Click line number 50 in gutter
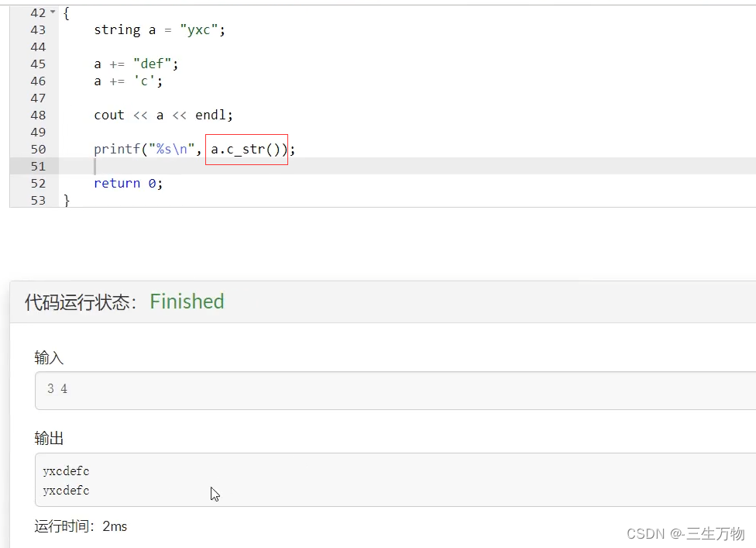The height and width of the screenshot is (548, 756). coord(38,150)
